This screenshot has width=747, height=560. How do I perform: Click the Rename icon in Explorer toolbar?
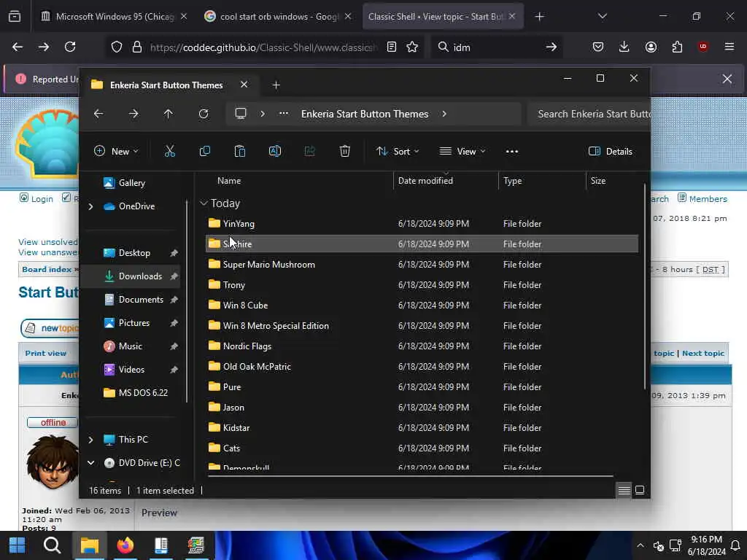[x=275, y=152]
